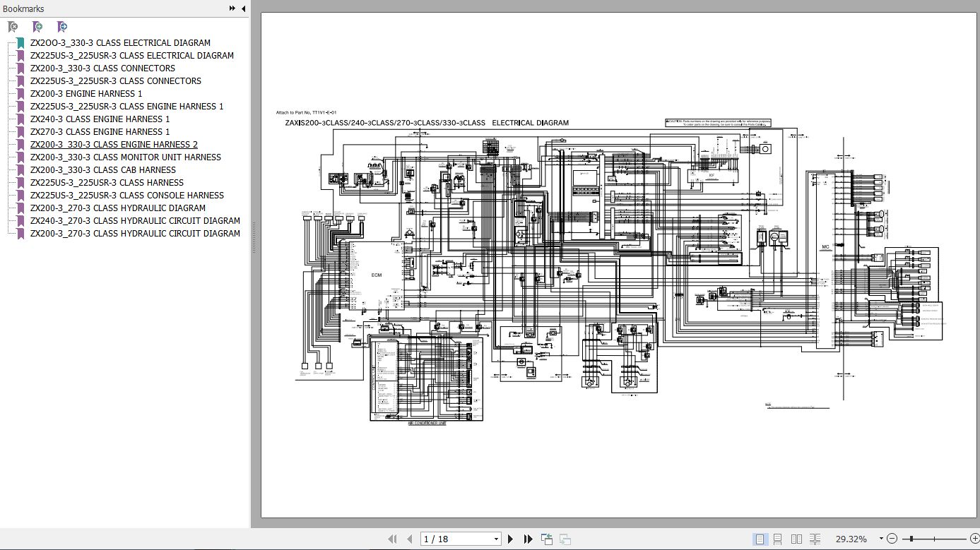Screen dimensions: 980x550
Task: Open ZX200-3_330-3 CLASS CAB HARNESS bookmark
Action: 103,169
